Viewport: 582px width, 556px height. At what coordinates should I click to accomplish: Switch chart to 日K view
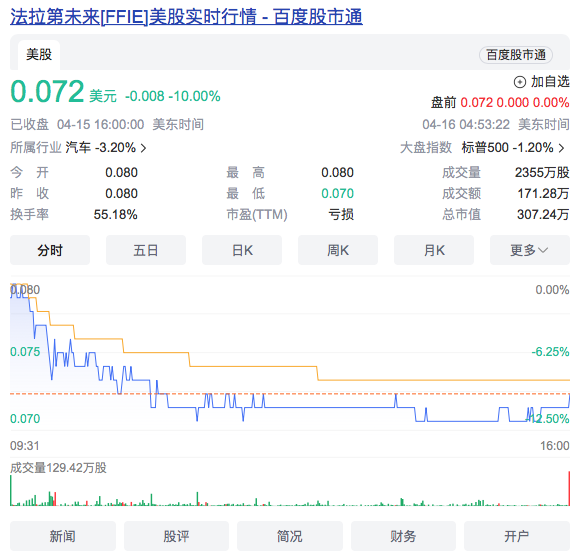click(x=242, y=250)
